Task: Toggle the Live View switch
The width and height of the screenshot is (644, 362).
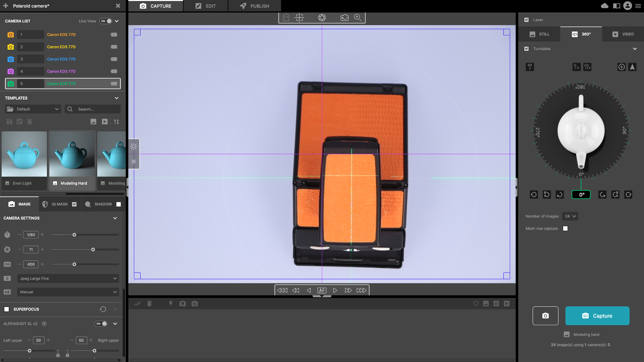Action: pos(106,21)
